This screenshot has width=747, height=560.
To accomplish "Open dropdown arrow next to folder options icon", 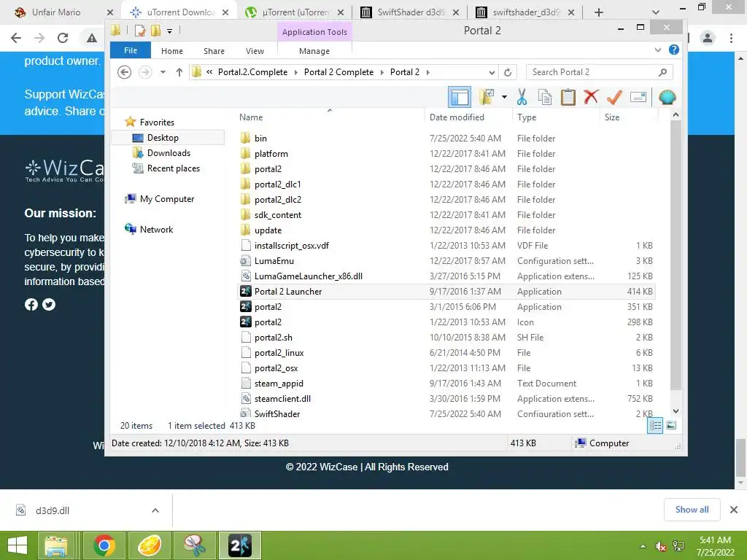I will click(x=504, y=97).
